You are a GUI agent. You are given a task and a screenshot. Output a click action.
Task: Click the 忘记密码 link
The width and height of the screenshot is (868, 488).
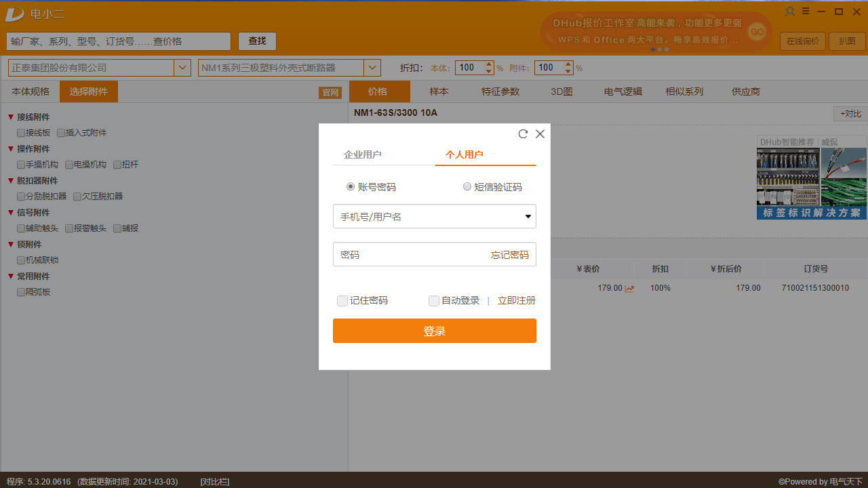[511, 254]
